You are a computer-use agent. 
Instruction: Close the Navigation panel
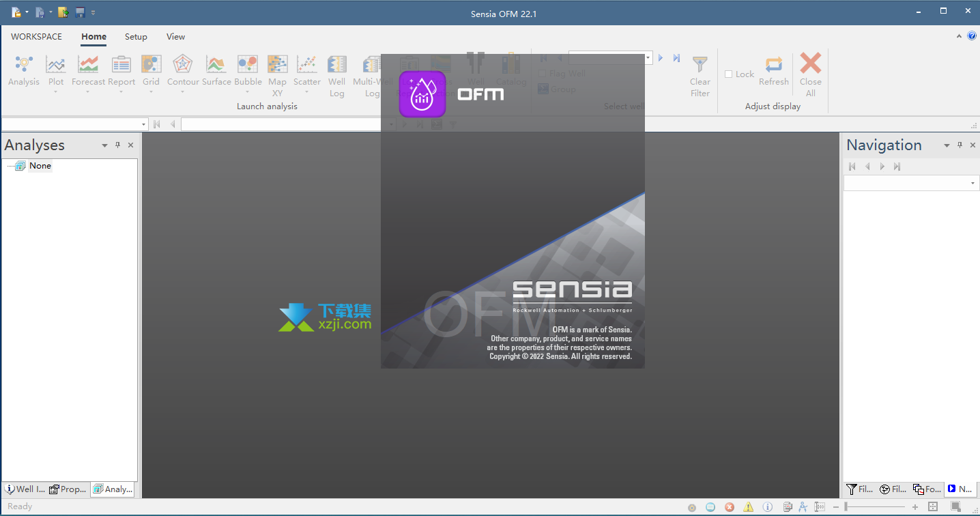pos(972,145)
